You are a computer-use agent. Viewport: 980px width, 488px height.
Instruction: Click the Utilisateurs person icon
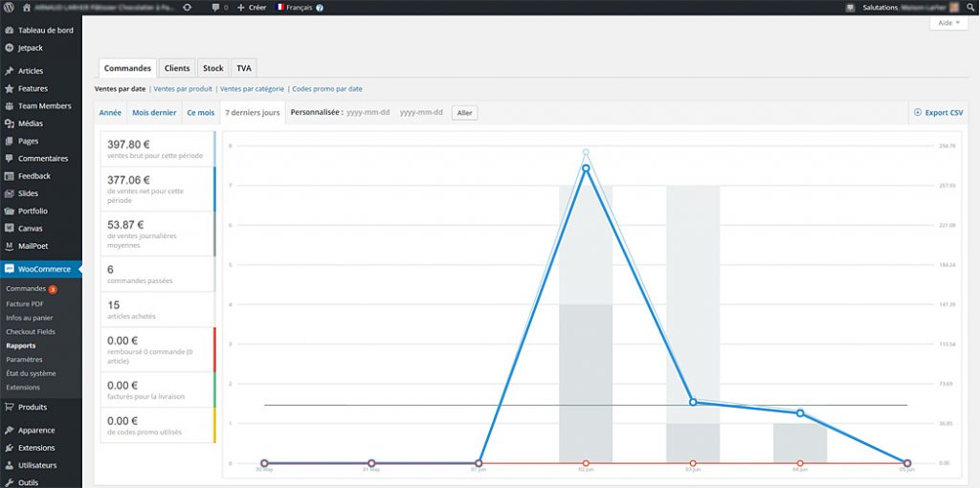(9, 465)
